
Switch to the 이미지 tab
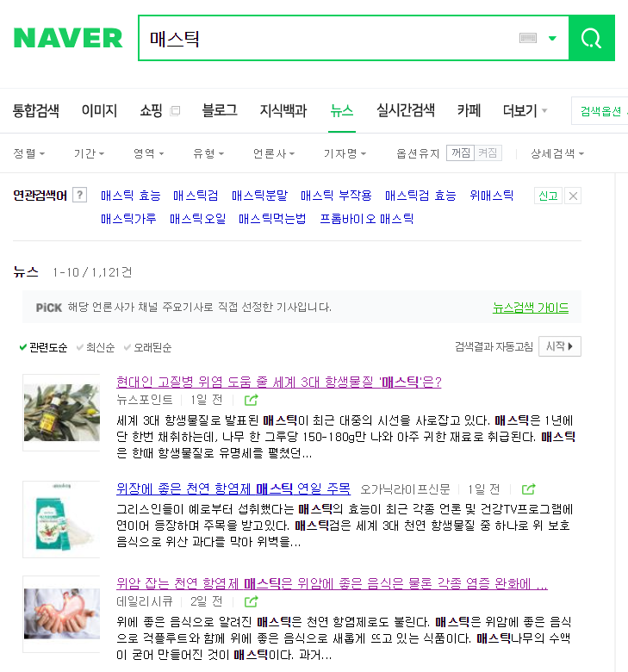tap(99, 110)
